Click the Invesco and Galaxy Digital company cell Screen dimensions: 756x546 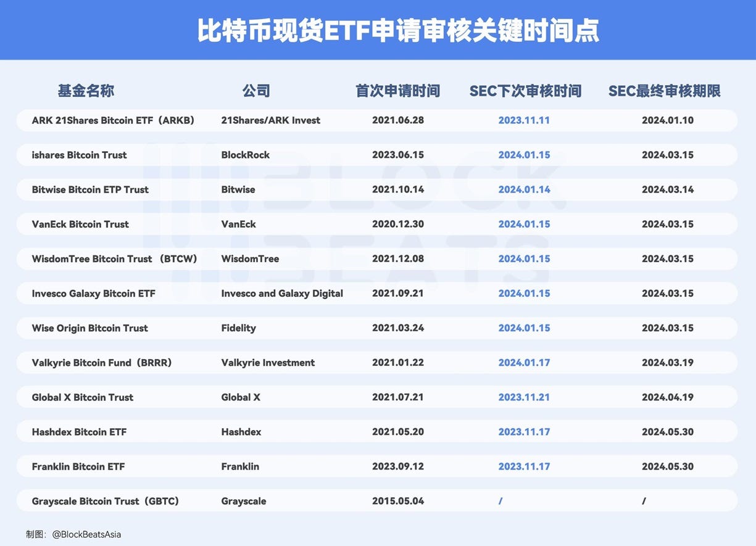(282, 293)
